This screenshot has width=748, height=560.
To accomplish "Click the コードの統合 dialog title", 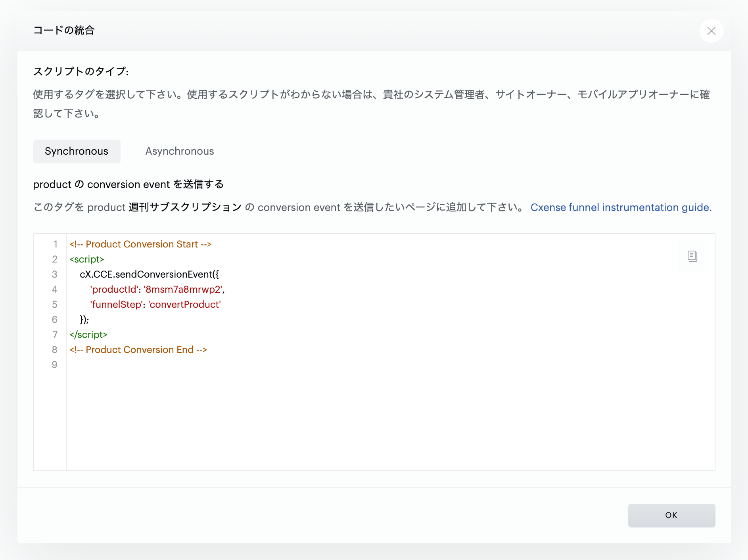I will tap(64, 30).
